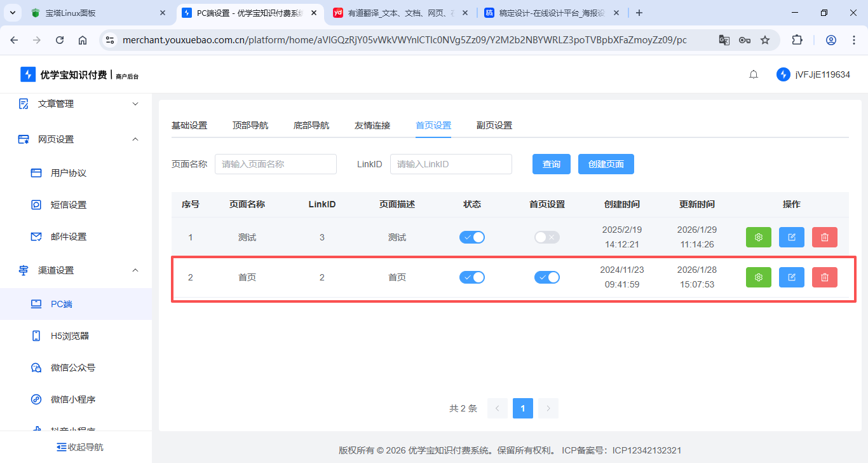Disable the 首页设置 switch in 首页 row

point(546,277)
